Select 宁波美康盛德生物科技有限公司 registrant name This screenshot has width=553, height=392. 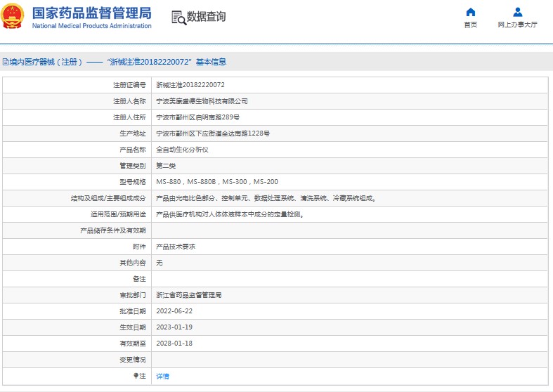click(x=202, y=101)
